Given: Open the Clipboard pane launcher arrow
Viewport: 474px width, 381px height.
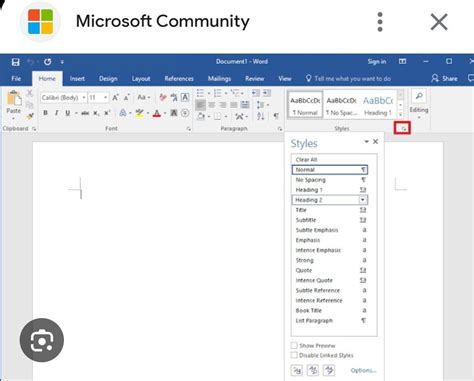Looking at the screenshot, I should point(34,129).
